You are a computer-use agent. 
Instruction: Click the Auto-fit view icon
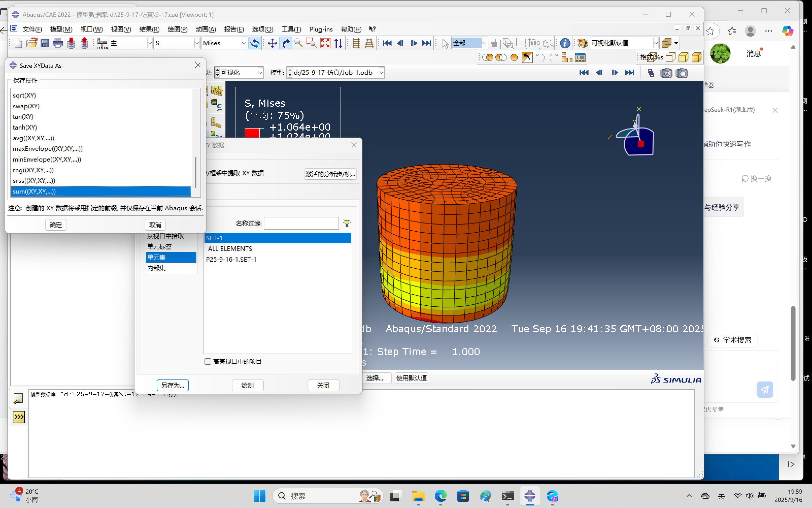pos(325,43)
